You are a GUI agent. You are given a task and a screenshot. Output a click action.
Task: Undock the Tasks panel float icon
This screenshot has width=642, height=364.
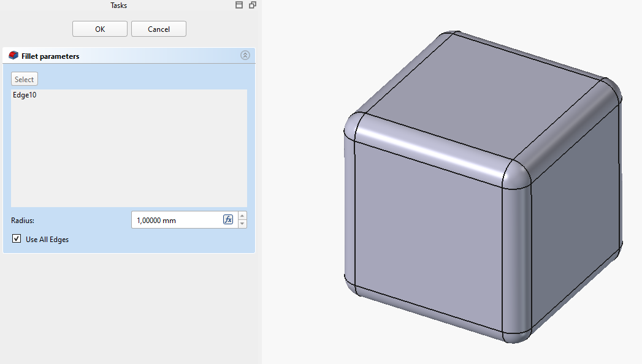coord(253,5)
